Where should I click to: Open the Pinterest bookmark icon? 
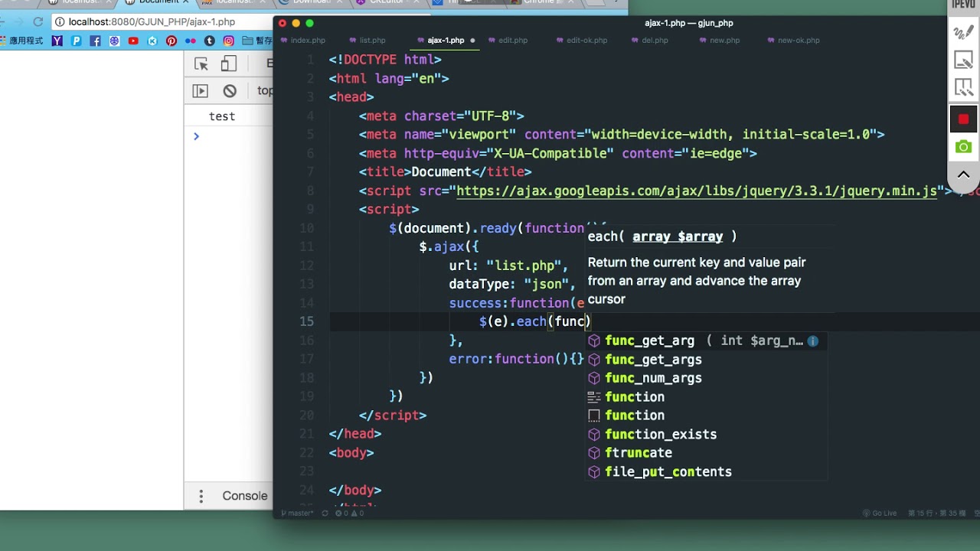(x=171, y=41)
